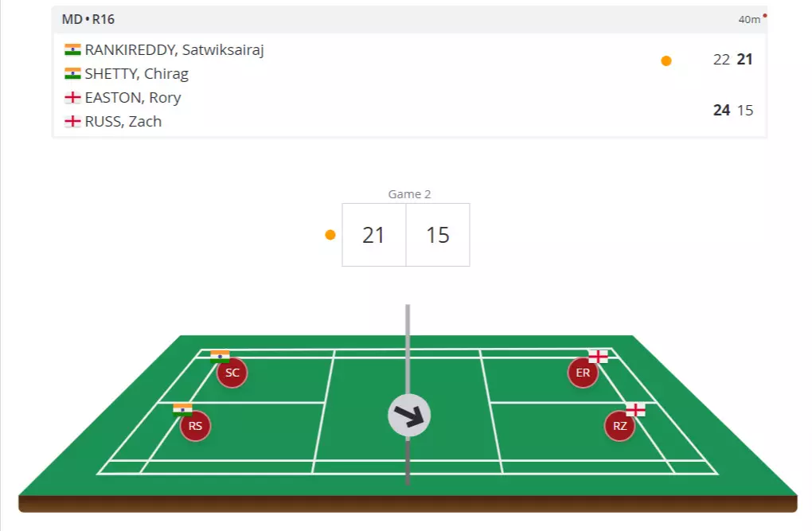Select the ER player marker on court

click(x=583, y=373)
